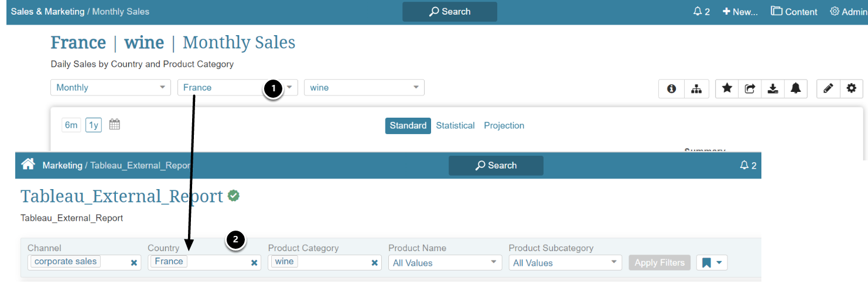This screenshot has width=868, height=305.
Task: Go home via the house icon
Action: point(28,165)
